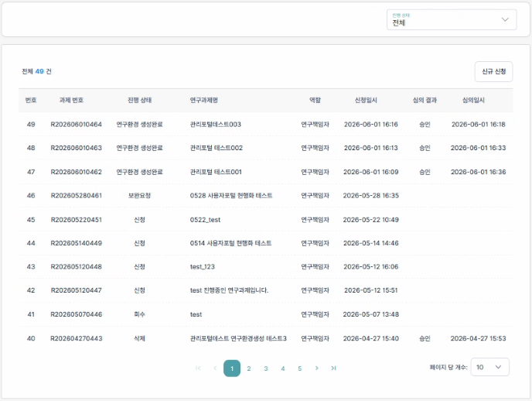Open project R202605220451

(77, 220)
